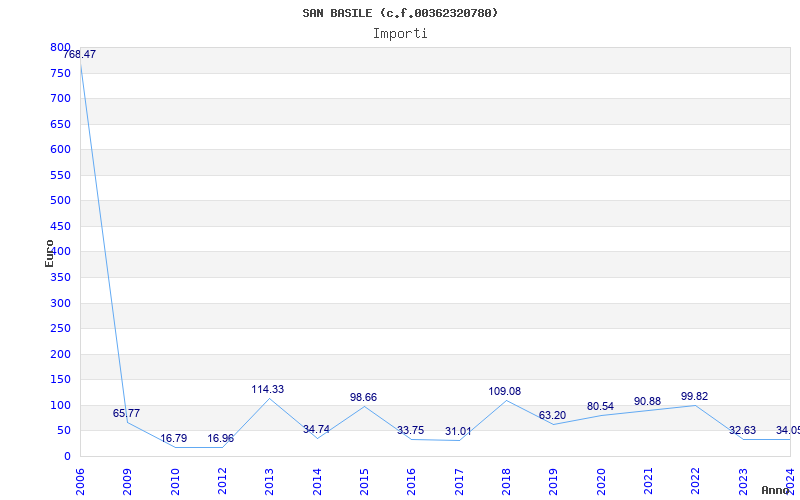Click the 768.47 data label
800x500 pixels.
pos(80,55)
